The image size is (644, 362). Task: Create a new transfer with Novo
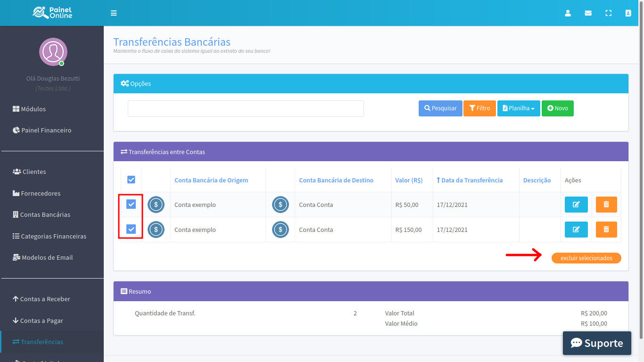point(558,108)
